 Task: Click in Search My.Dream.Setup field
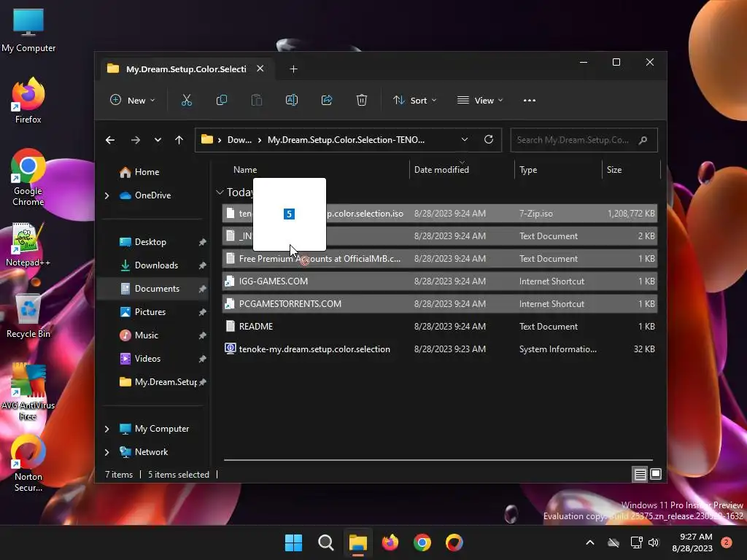point(573,140)
